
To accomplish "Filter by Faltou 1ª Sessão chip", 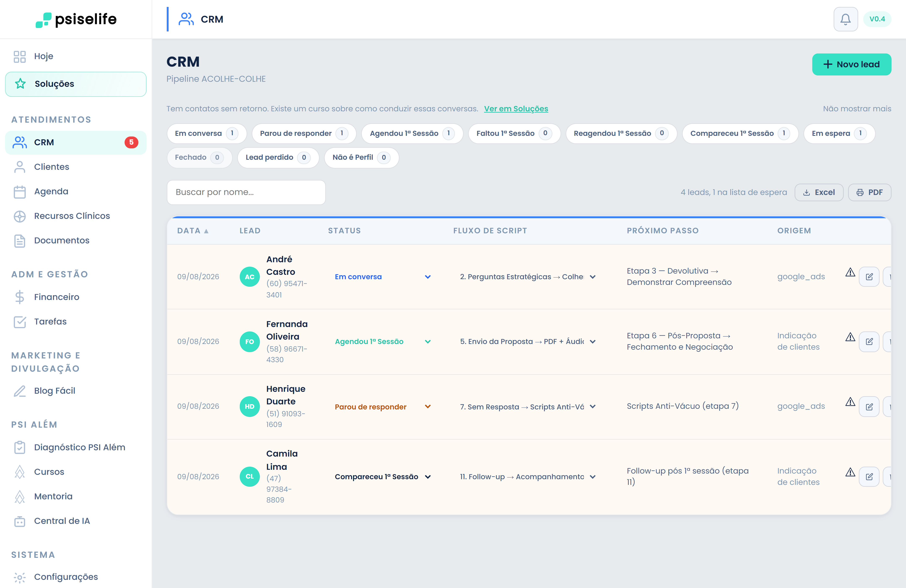I will point(514,133).
